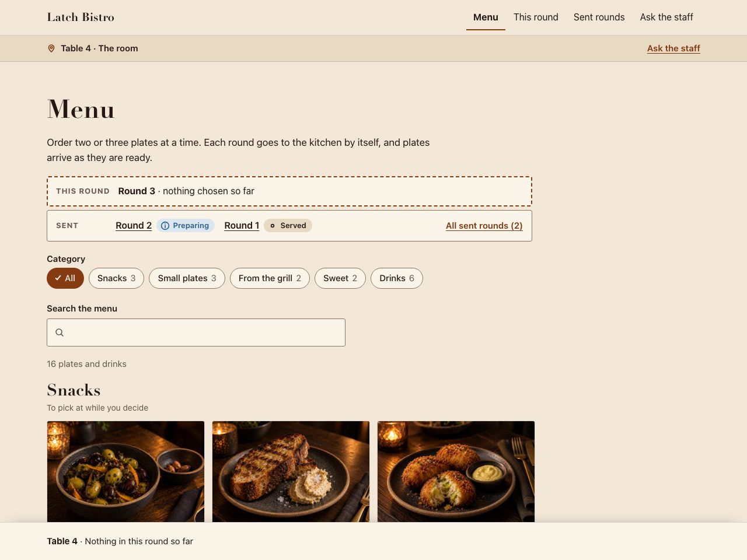The image size is (747, 560).
Task: Open the Menu navigation tab
Action: (x=486, y=17)
